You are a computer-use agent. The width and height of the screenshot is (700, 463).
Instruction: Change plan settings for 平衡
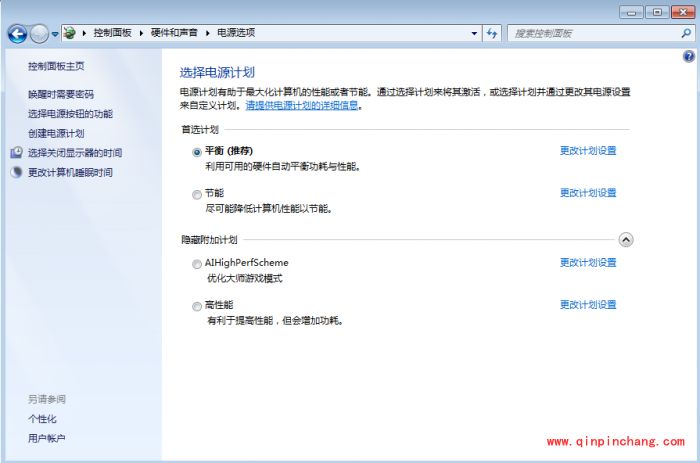click(x=588, y=151)
